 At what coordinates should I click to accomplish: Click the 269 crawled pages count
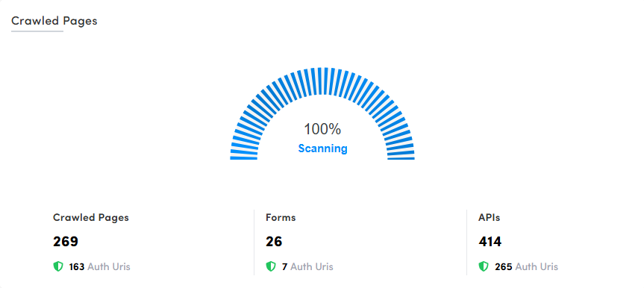pos(66,242)
